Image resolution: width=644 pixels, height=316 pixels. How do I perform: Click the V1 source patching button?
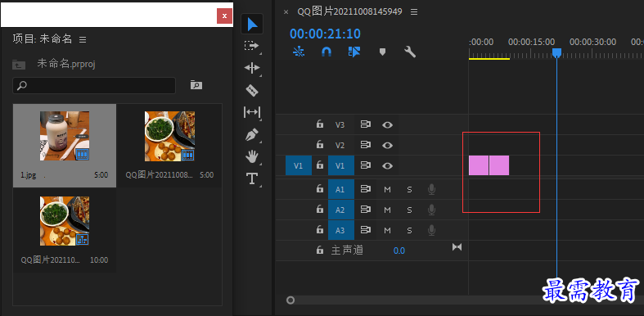(299, 165)
